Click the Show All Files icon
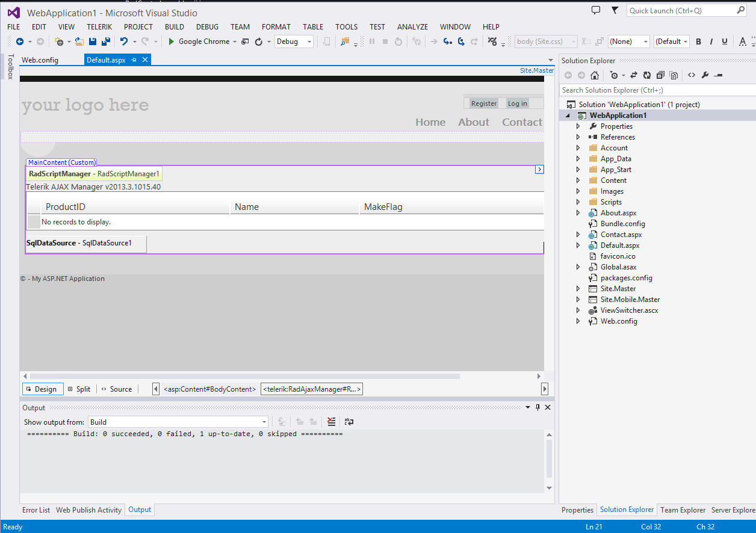The image size is (756, 533). (x=674, y=75)
